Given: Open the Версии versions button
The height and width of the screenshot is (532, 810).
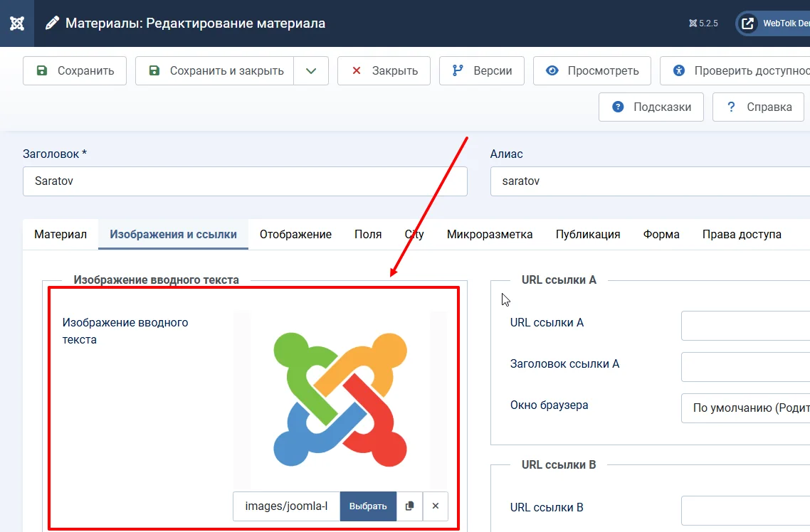Looking at the screenshot, I should (x=482, y=70).
